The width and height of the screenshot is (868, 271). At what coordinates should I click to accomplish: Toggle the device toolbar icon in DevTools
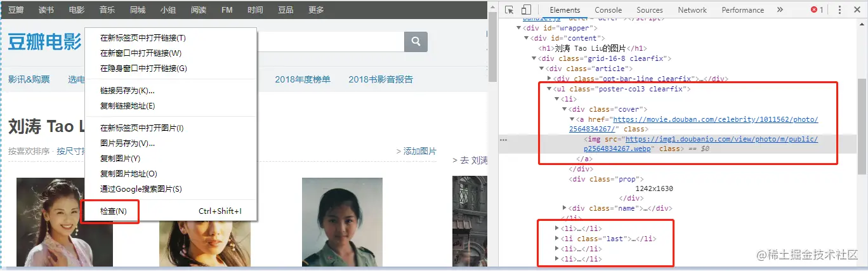[526, 10]
